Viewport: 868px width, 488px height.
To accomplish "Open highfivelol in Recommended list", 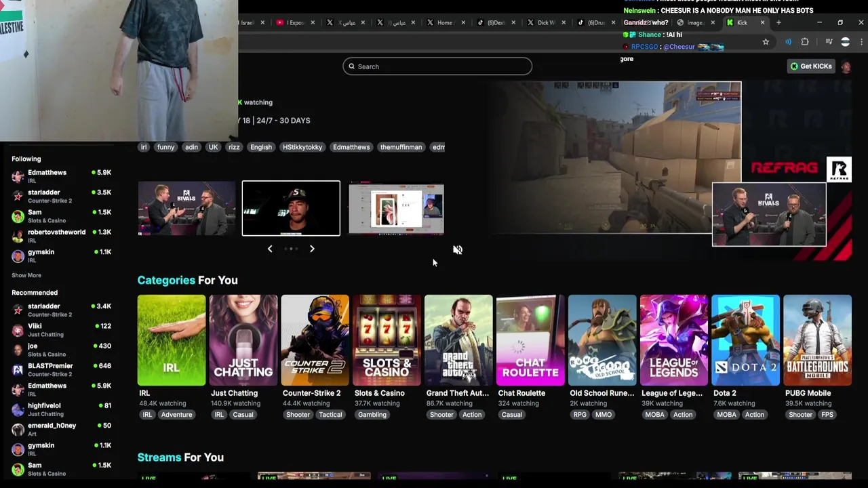I will 61,409.
